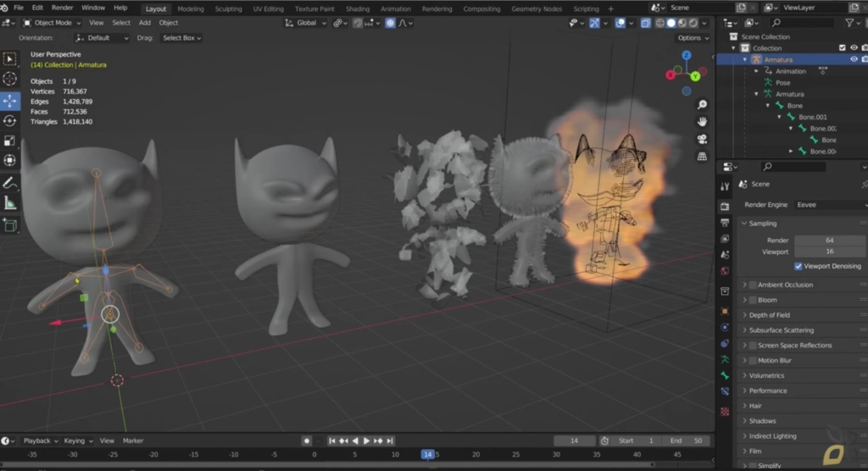Switch to the Shading workspace tab
The image size is (868, 471).
pos(357,8)
